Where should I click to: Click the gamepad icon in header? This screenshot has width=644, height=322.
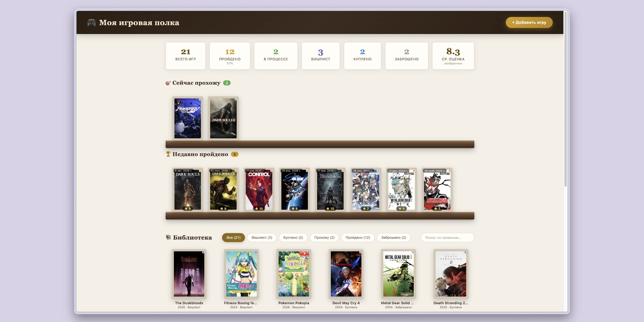click(91, 23)
